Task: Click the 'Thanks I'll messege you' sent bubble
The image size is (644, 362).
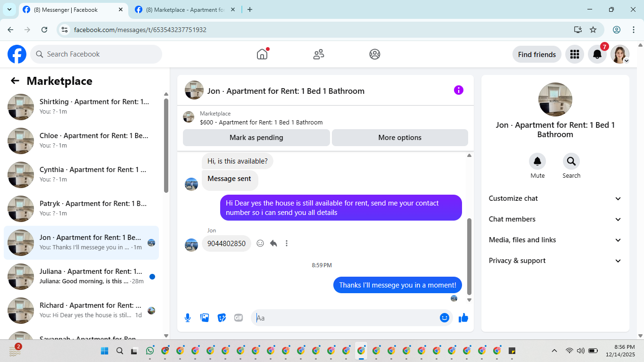Action: [x=397, y=285]
